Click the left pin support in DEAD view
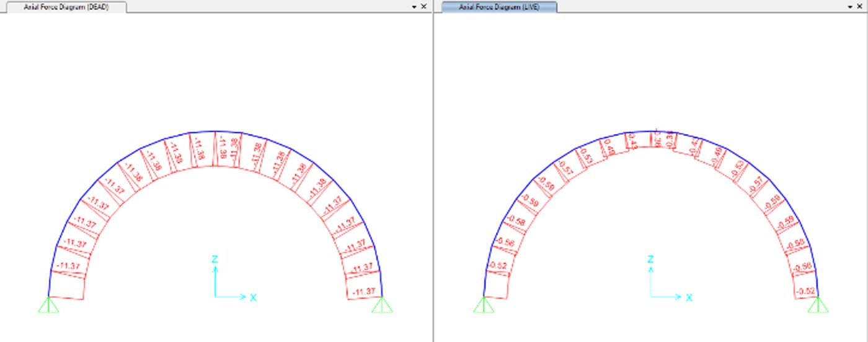This screenshot has width=868, height=342. 49,304
